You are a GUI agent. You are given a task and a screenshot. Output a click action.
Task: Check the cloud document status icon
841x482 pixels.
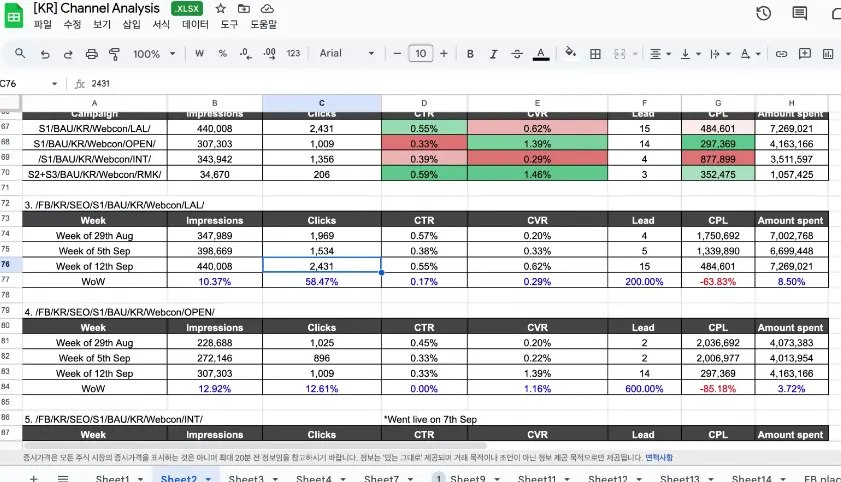point(267,9)
